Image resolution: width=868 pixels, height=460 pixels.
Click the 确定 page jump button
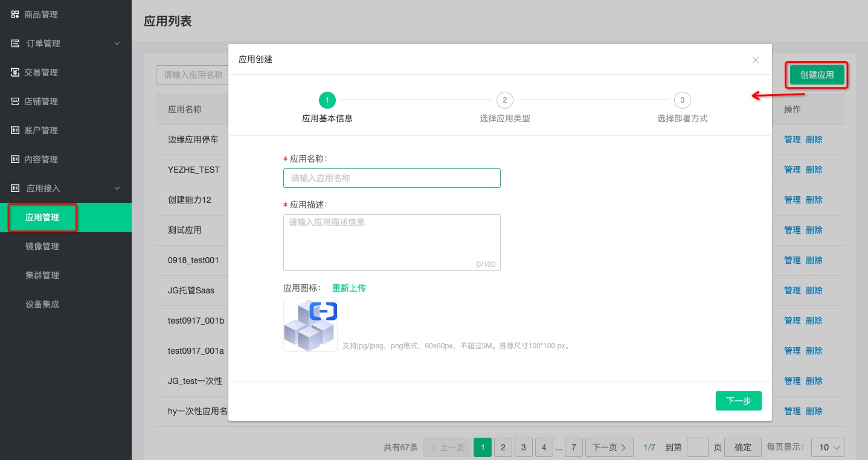pyautogui.click(x=743, y=447)
